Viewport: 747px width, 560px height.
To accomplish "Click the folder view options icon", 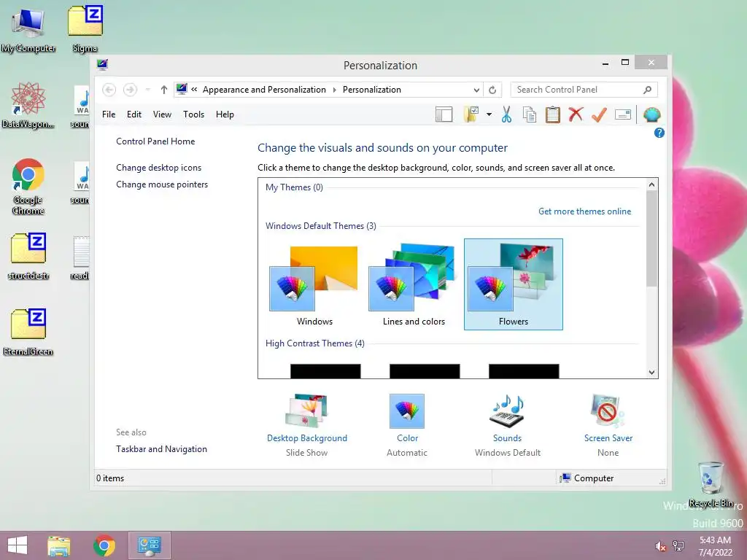I will 471,114.
